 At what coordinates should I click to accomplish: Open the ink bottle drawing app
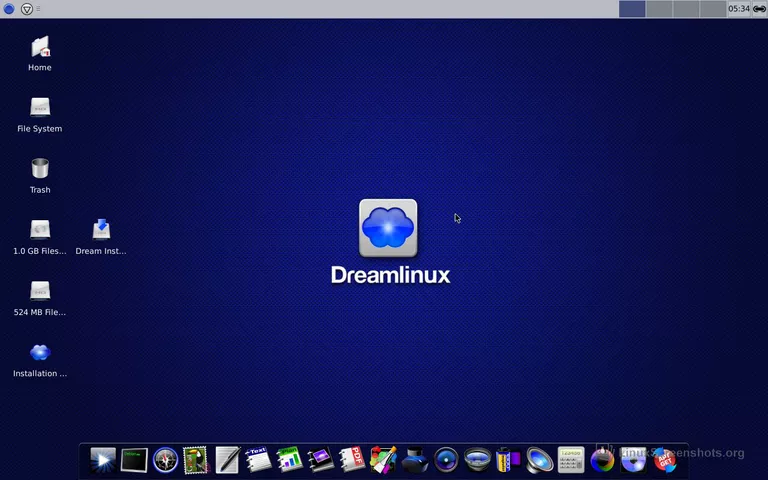(x=414, y=460)
